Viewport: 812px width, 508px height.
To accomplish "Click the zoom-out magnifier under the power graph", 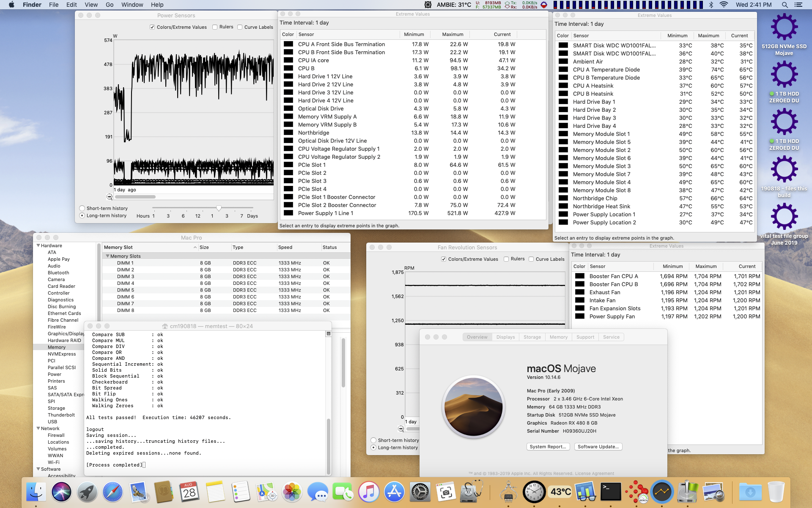I will (x=110, y=197).
